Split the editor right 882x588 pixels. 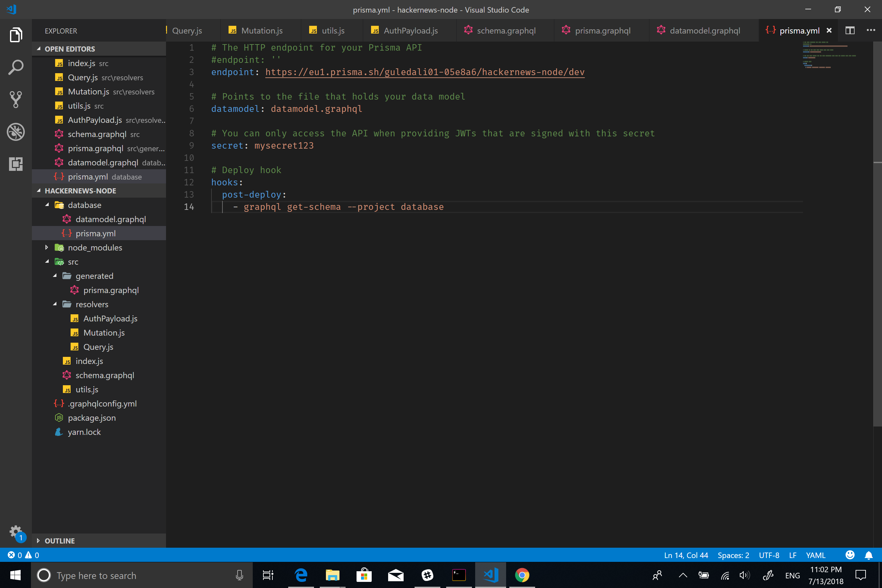850,31
